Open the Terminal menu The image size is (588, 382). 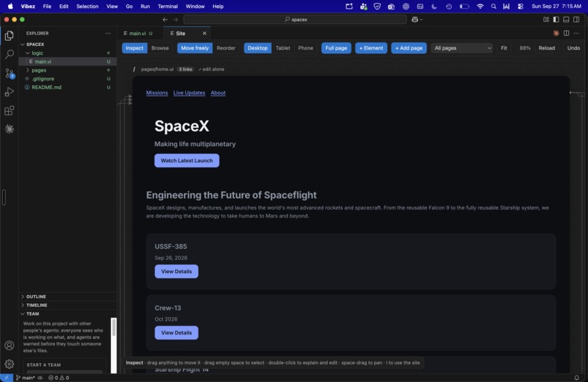[x=168, y=7]
